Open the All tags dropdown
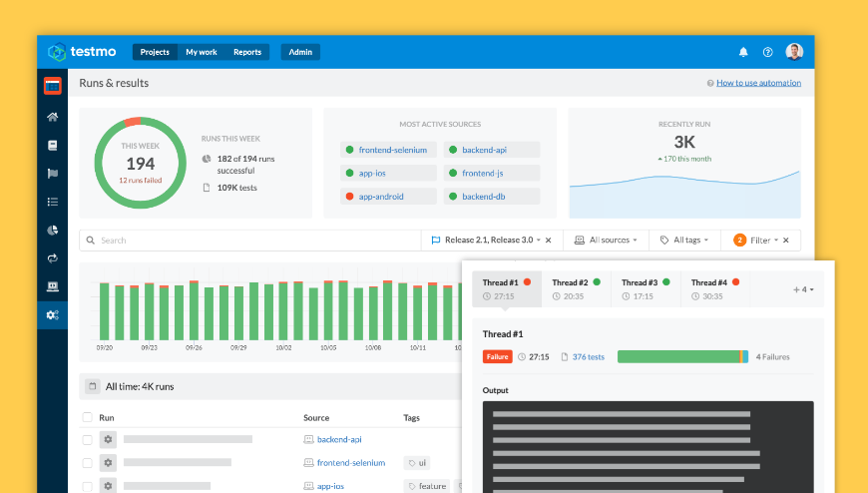The height and width of the screenshot is (493, 868). [x=686, y=241]
